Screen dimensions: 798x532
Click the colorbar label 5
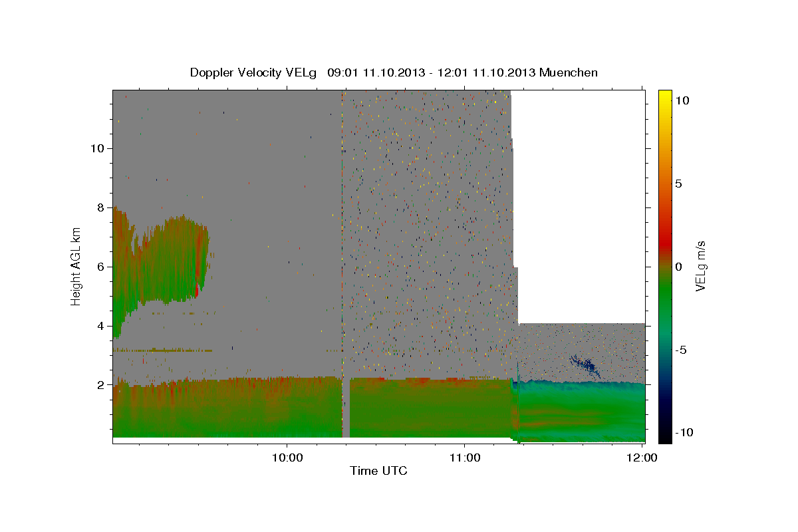[x=678, y=184]
